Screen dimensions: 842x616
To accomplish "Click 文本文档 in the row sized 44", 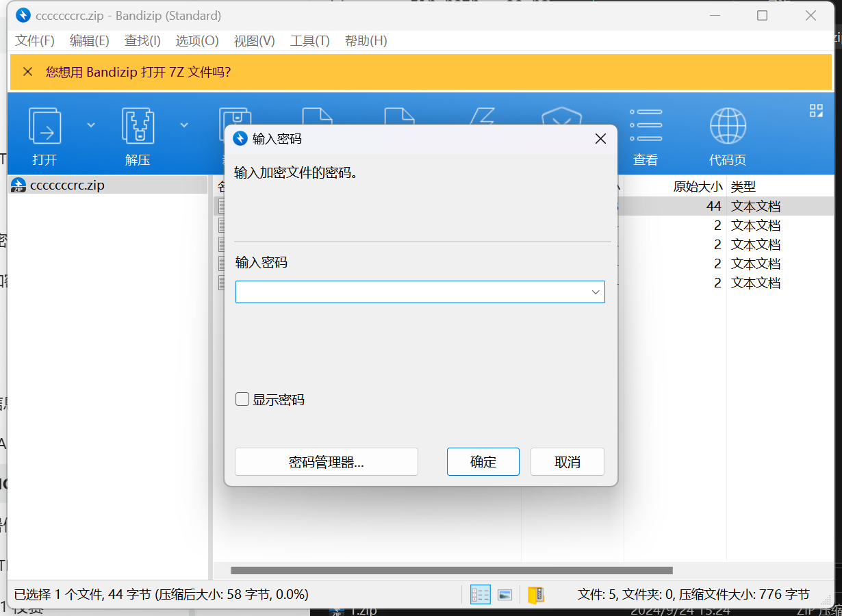I will coord(756,206).
